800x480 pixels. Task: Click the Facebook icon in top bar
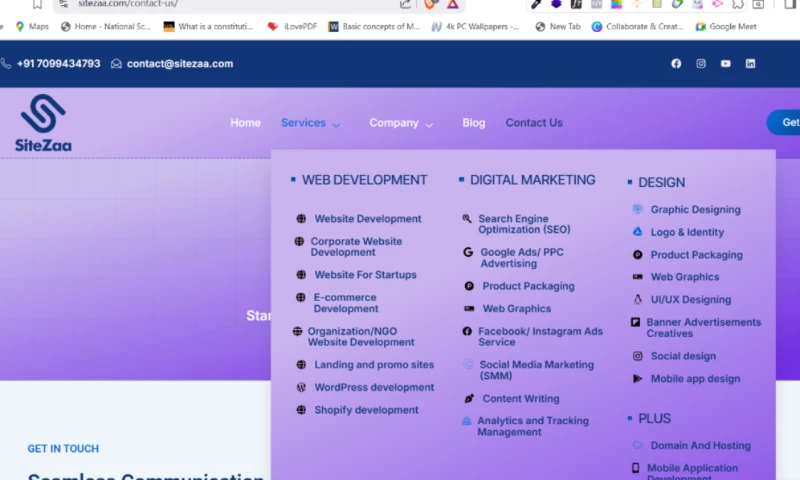676,64
